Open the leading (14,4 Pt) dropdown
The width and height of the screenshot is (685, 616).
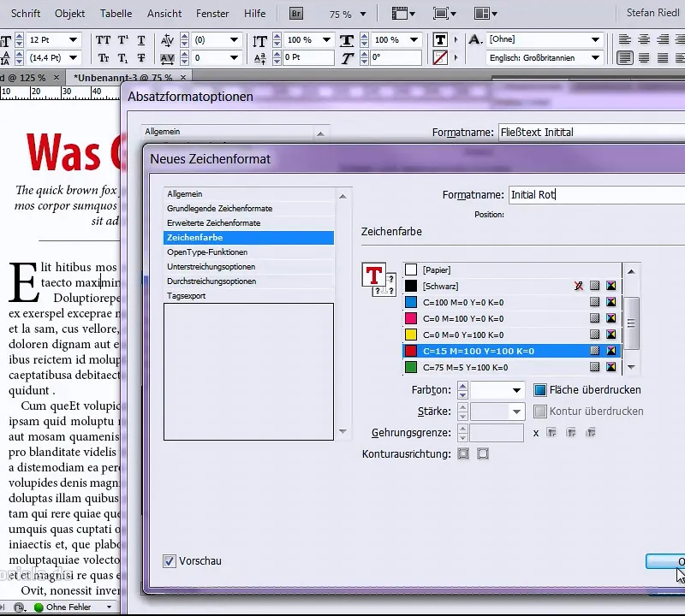coord(73,57)
